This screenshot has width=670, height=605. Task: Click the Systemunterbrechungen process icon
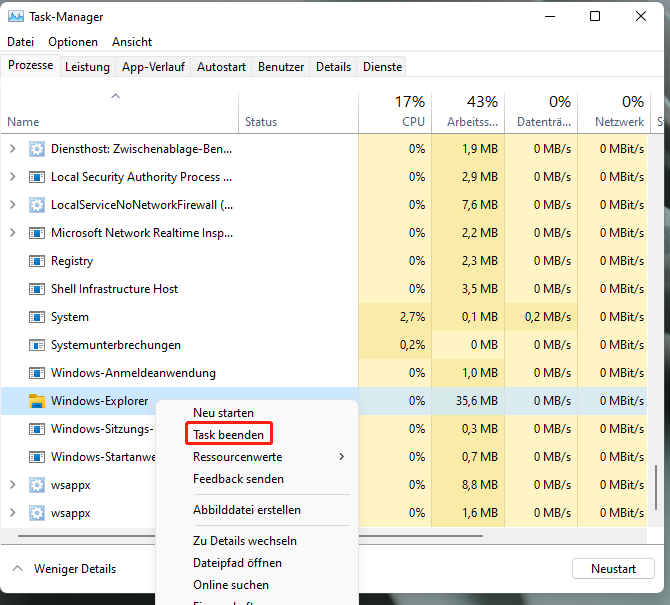click(x=37, y=345)
